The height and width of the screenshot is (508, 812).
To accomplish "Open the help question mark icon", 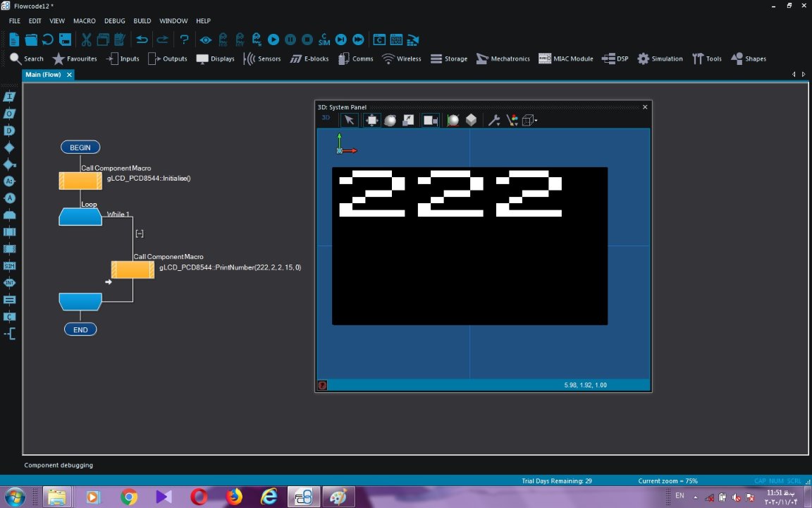I will (x=184, y=40).
